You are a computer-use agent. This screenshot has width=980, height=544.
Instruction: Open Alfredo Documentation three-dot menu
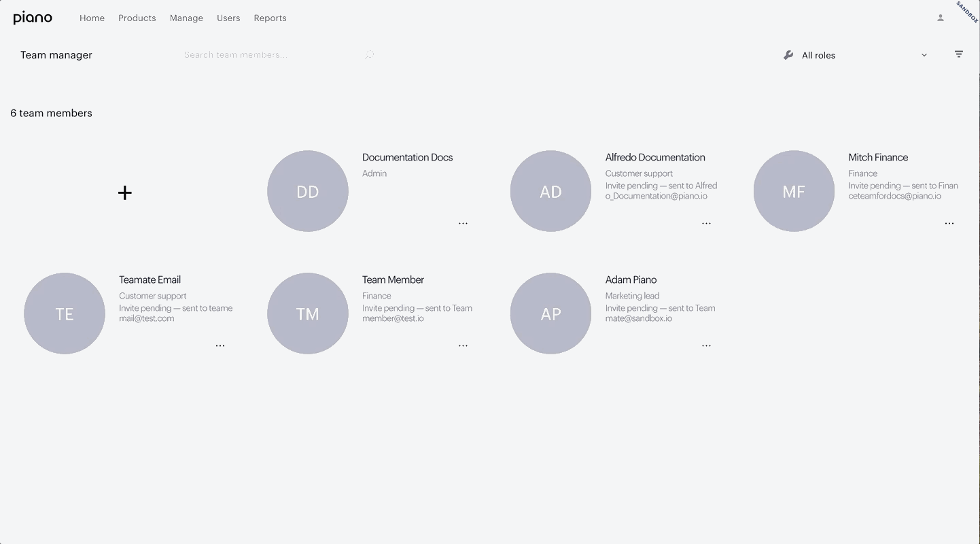[x=707, y=223]
